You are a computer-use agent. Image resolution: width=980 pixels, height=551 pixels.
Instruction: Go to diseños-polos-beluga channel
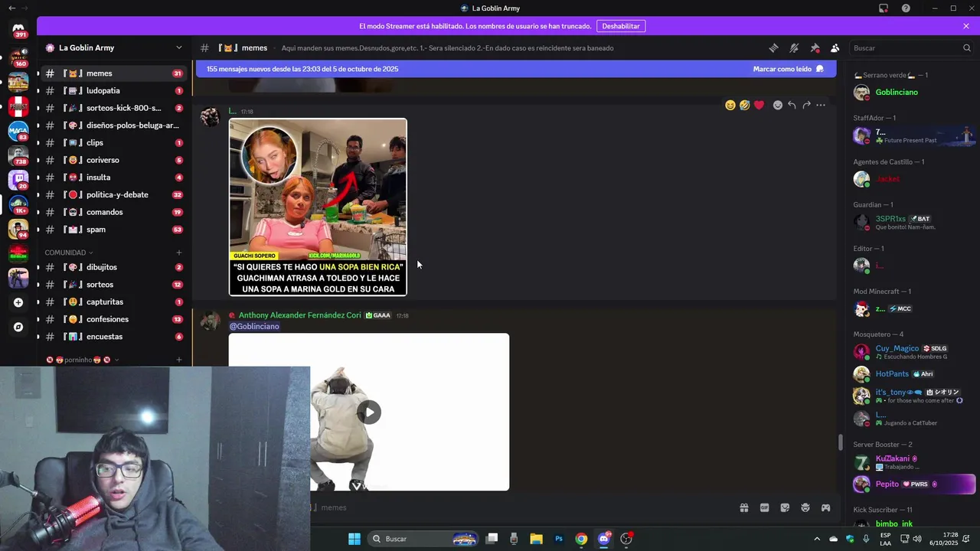pos(113,126)
